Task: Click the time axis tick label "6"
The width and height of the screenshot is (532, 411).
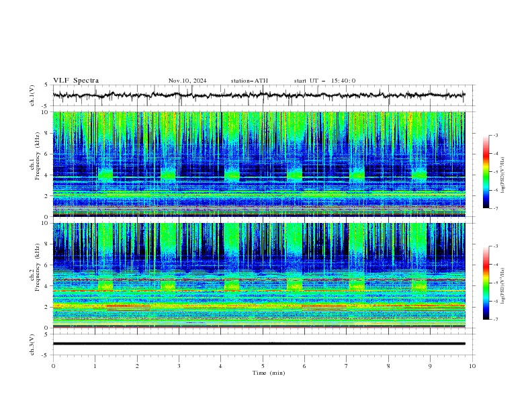Action: pyautogui.click(x=305, y=366)
